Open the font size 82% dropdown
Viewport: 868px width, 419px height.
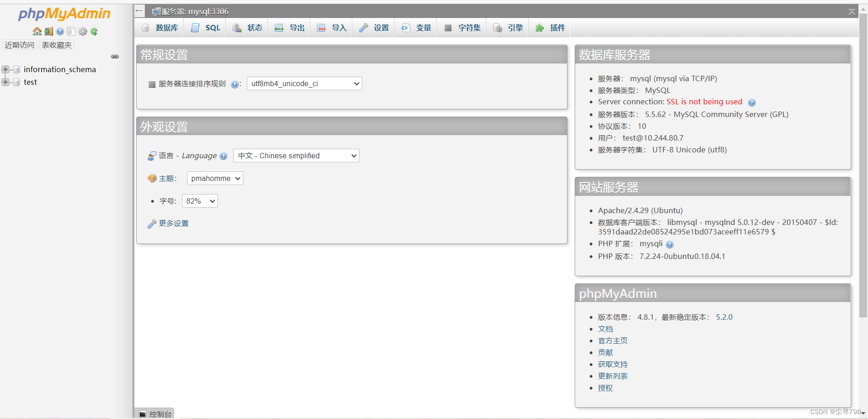[200, 201]
